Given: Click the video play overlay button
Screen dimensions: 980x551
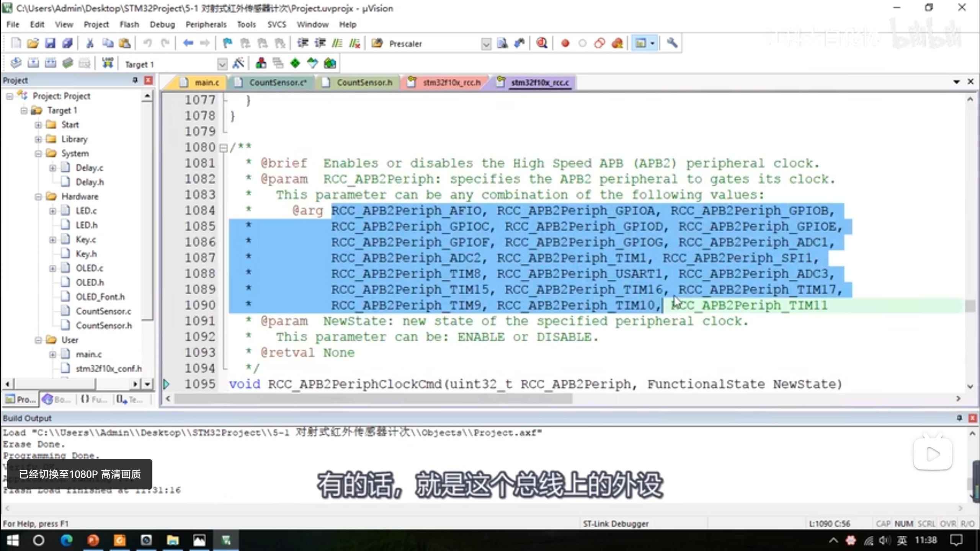Looking at the screenshot, I should click(933, 454).
